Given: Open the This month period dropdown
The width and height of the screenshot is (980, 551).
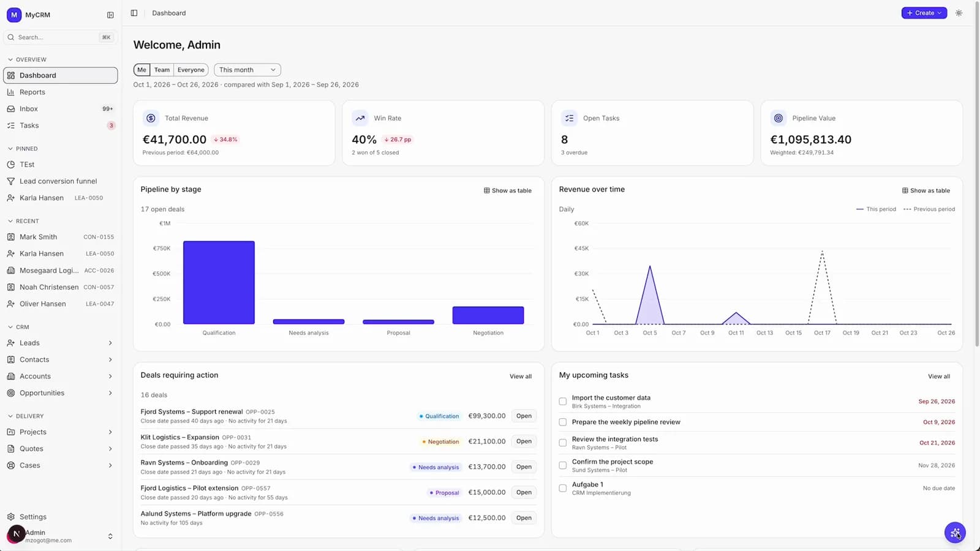Looking at the screenshot, I should pos(247,70).
